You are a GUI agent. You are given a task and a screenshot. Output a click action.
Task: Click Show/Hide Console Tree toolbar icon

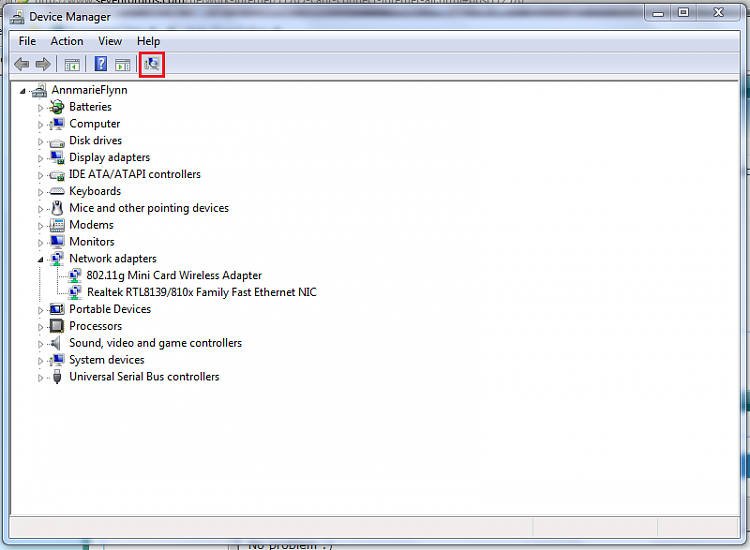click(72, 64)
